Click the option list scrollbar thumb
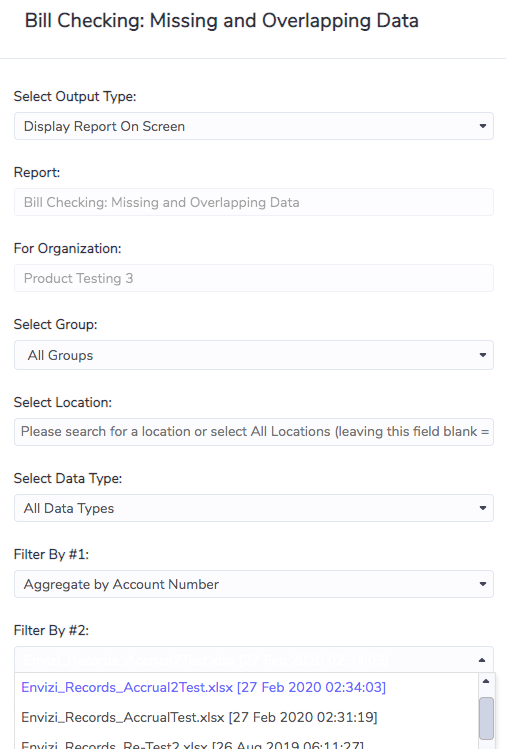 pyautogui.click(x=486, y=718)
